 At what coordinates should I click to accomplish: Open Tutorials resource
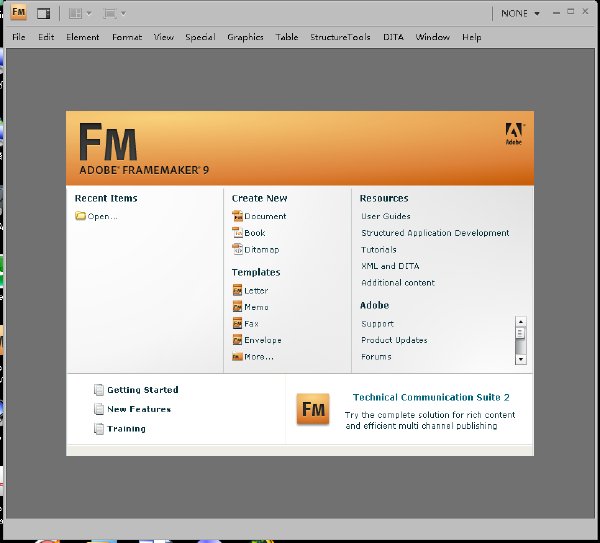click(379, 249)
